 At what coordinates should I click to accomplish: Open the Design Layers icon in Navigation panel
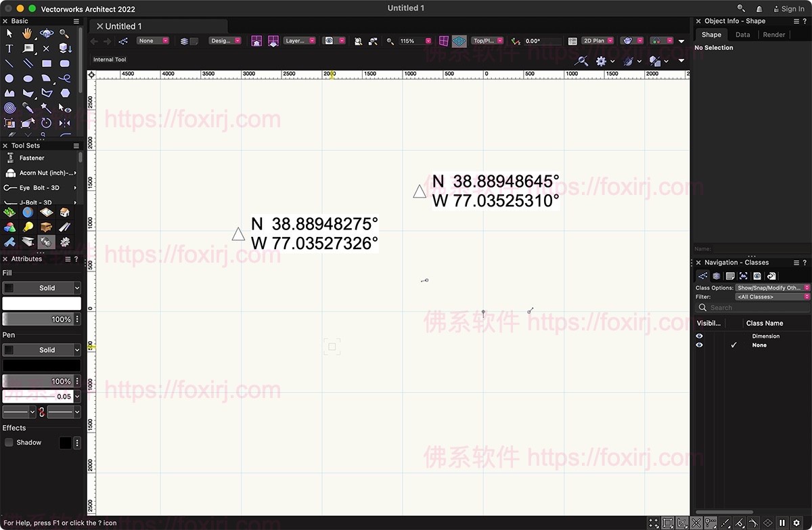(x=717, y=275)
